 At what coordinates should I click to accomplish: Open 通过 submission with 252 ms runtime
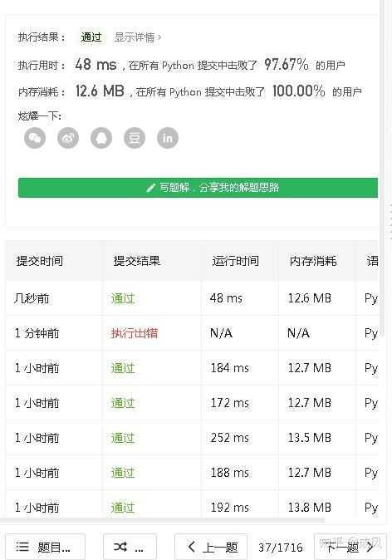[122, 438]
